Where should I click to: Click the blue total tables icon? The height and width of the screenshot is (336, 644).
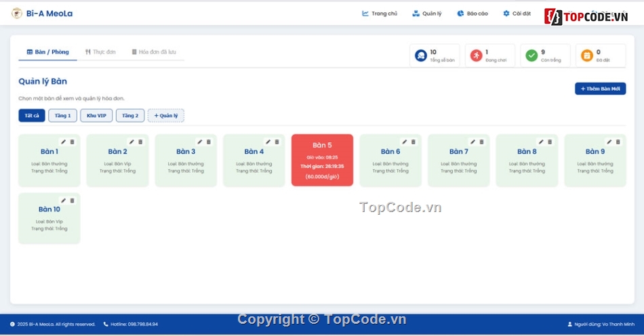tap(421, 56)
